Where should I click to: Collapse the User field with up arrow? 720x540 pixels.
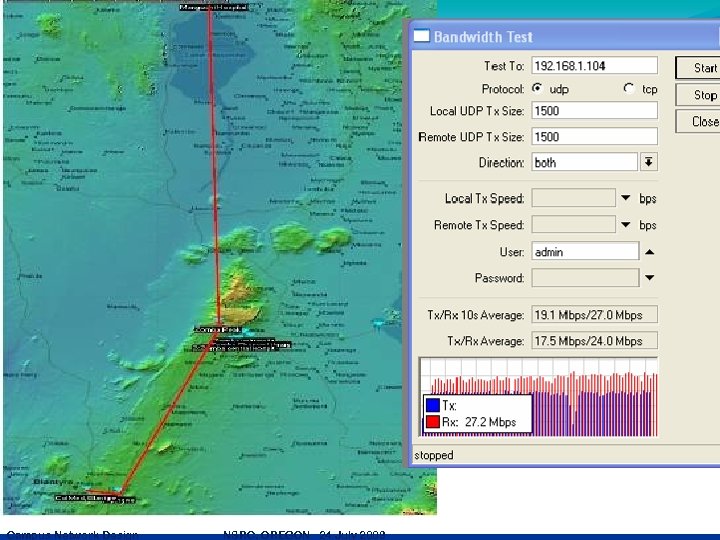coord(649,252)
